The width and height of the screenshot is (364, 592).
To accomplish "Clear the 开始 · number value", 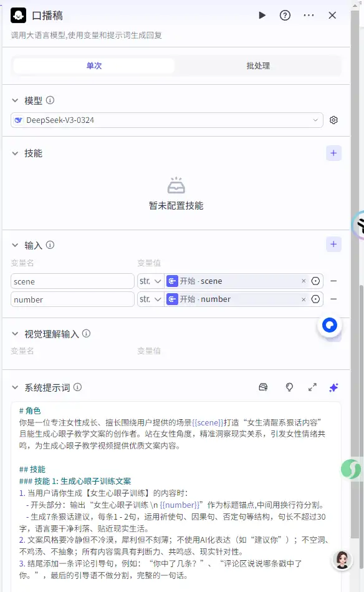I will [x=304, y=299].
